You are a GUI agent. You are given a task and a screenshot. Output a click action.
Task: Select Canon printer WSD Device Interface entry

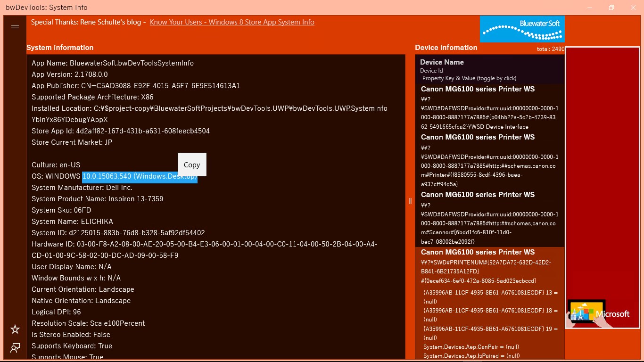click(490, 108)
